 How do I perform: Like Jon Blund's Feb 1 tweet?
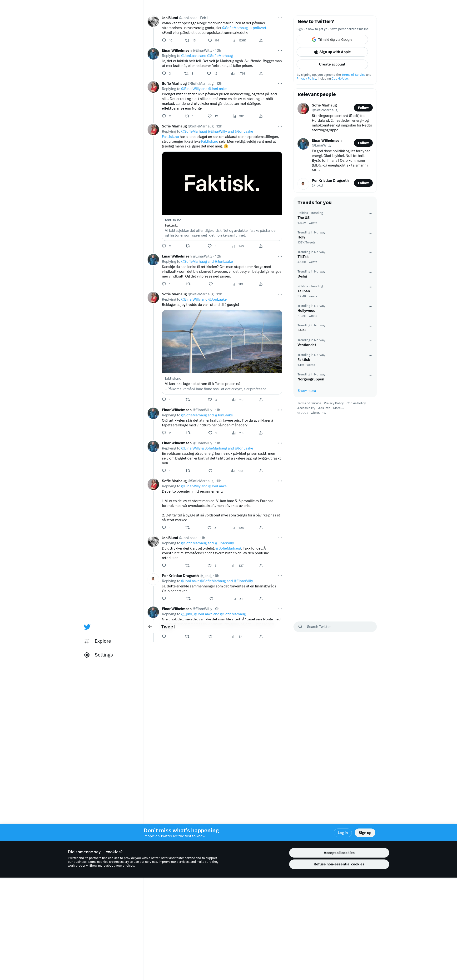click(210, 40)
